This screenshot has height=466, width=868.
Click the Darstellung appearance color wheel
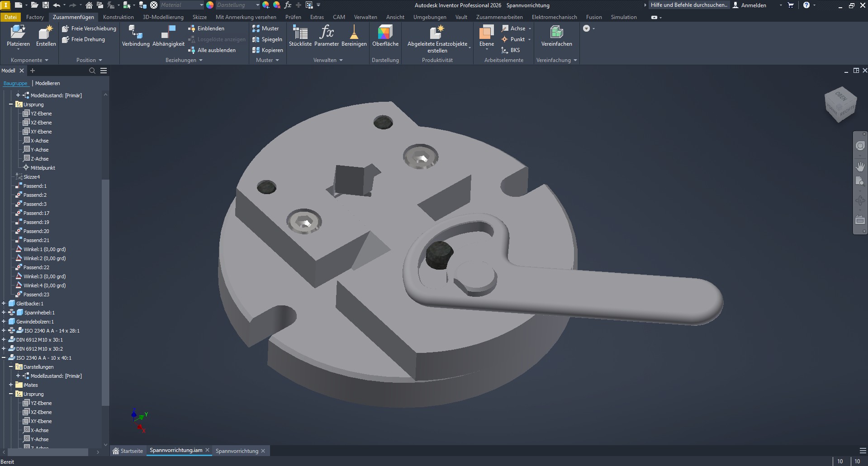coord(210,5)
